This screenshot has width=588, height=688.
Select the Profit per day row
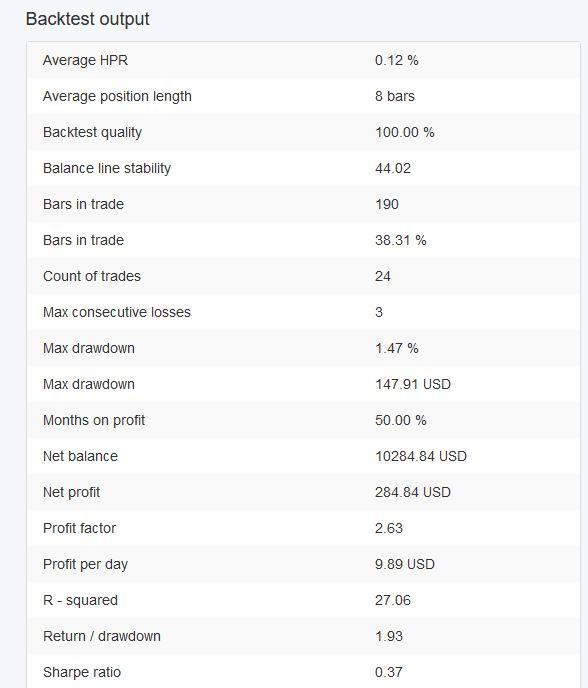pos(303,564)
